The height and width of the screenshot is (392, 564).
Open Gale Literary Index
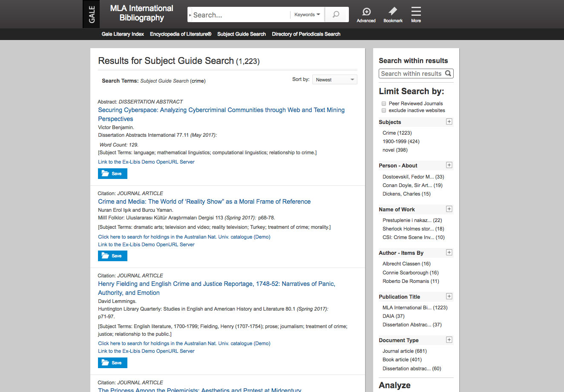coord(123,34)
